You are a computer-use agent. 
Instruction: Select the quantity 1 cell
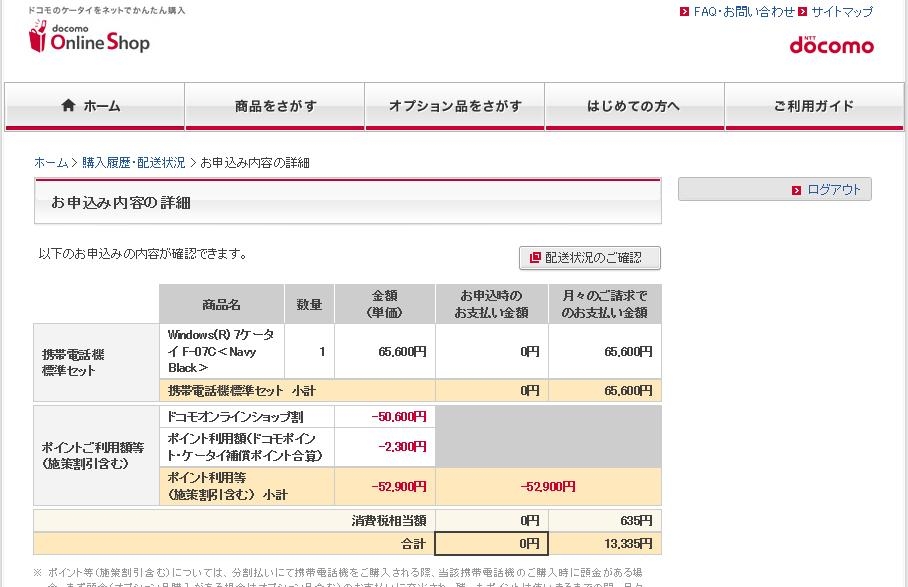click(x=309, y=351)
